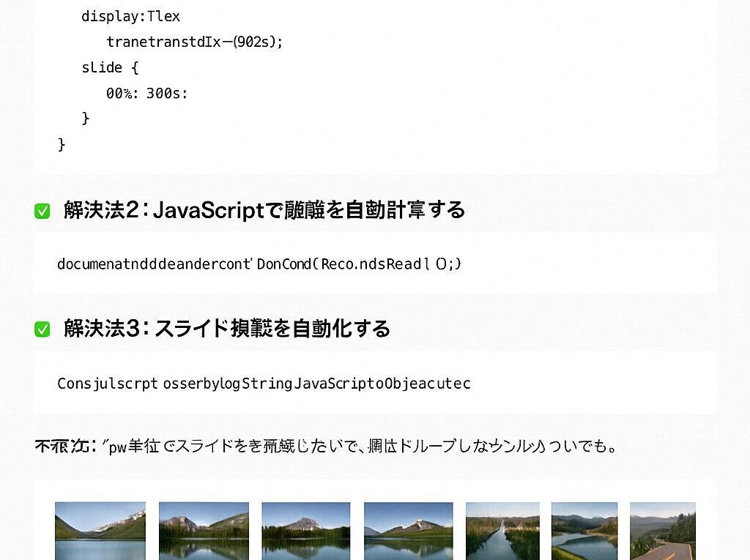750x560 pixels.
Task: Click the 'slide {' code line
Action: click(x=110, y=67)
